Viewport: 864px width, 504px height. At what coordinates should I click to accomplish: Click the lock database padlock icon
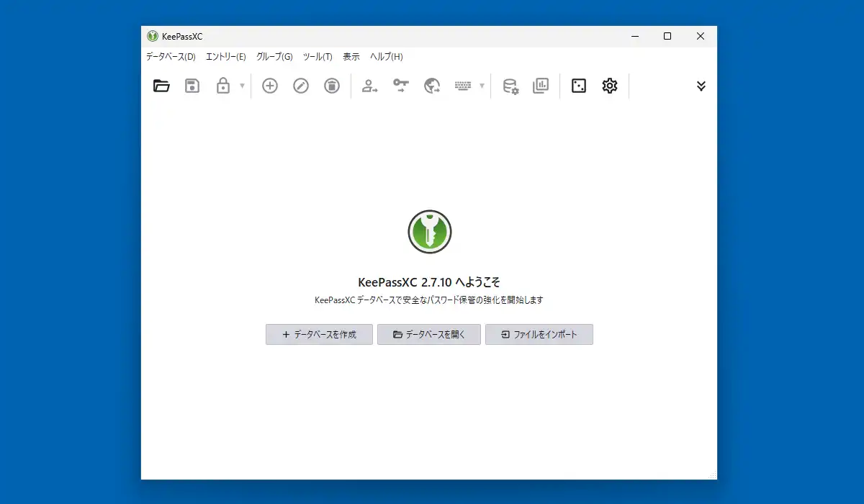point(223,86)
